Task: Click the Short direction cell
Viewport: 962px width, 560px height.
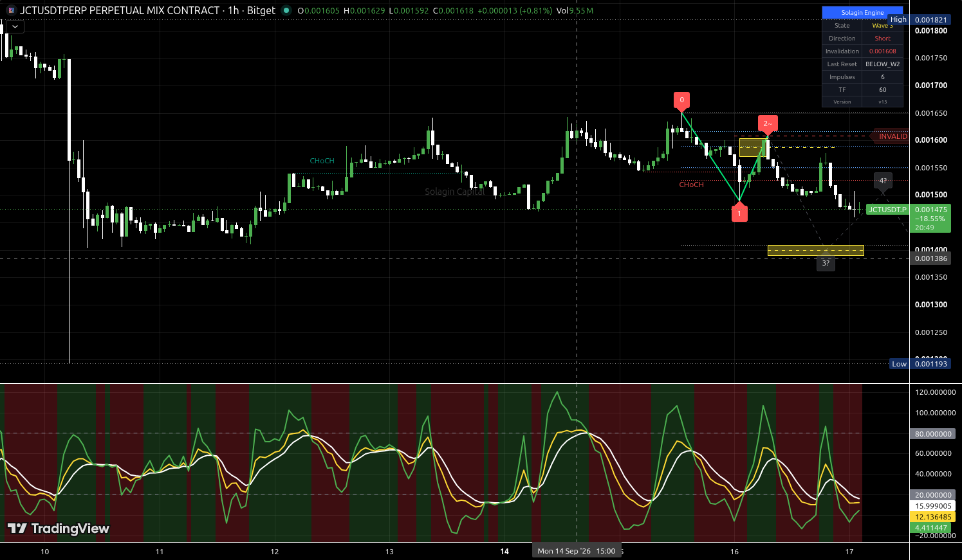Action: click(x=882, y=39)
